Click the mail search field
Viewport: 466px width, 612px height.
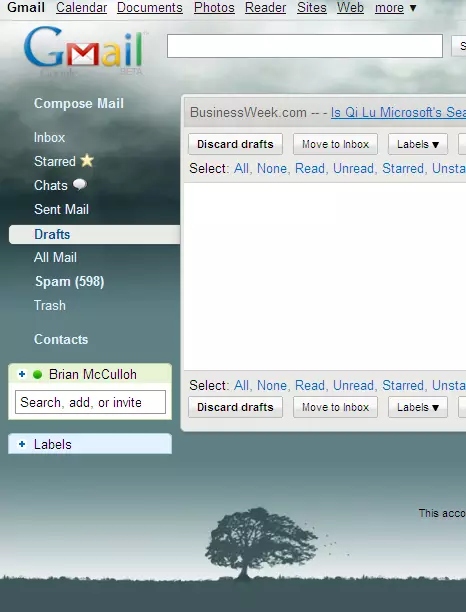[x=305, y=46]
